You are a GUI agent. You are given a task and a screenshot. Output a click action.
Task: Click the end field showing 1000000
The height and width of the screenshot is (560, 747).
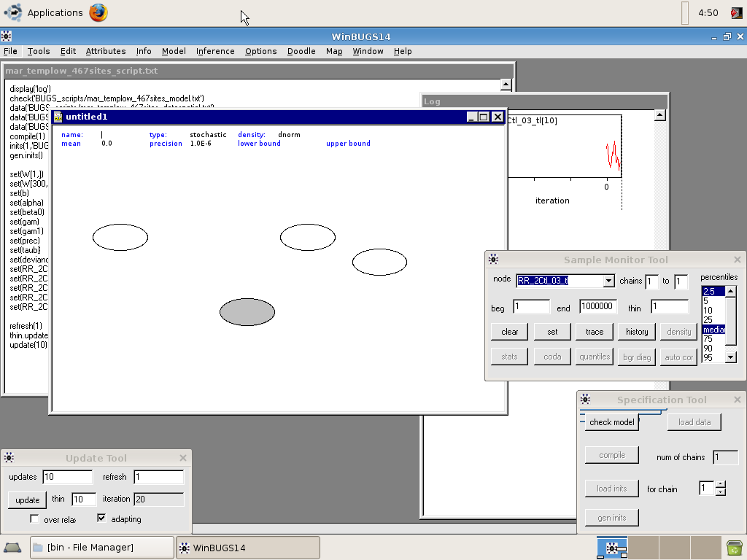tap(597, 306)
